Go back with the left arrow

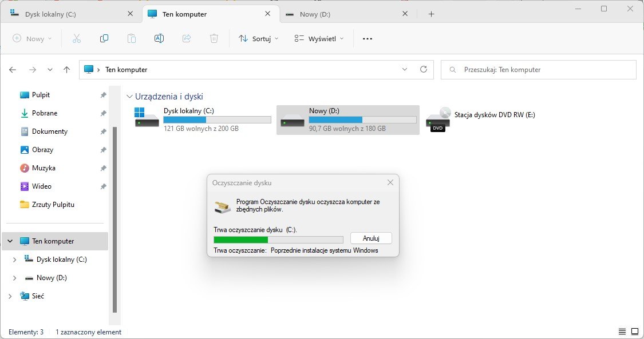click(x=13, y=70)
